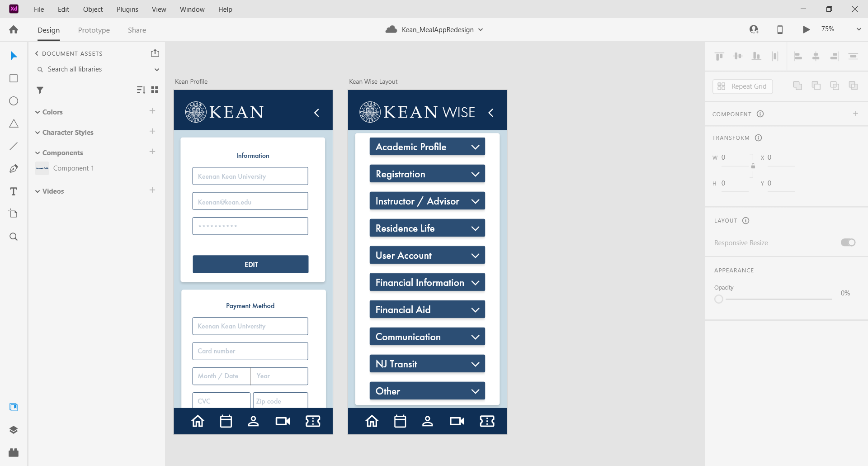This screenshot has height=466, width=868.
Task: Click Align Middle vertically icon
Action: click(x=738, y=56)
